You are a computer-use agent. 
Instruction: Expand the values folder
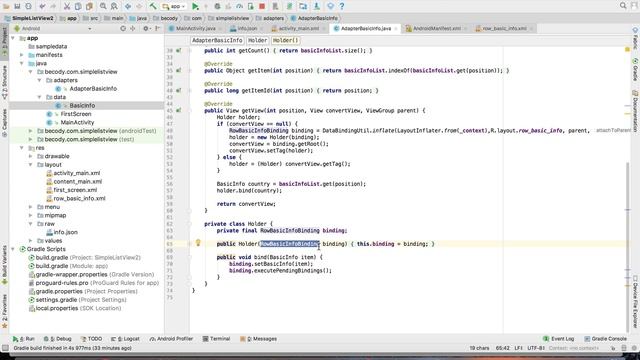[x=31, y=240]
